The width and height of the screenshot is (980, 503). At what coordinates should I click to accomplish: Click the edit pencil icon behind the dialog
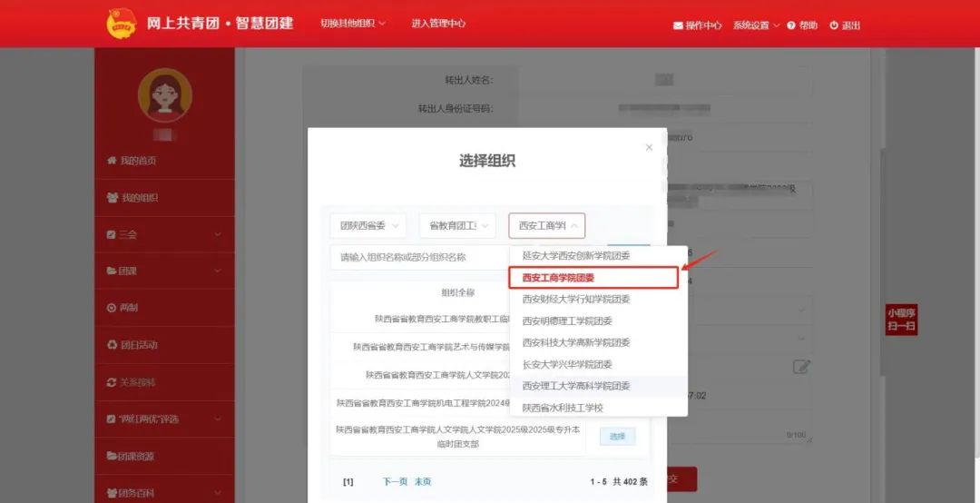pyautogui.click(x=802, y=367)
